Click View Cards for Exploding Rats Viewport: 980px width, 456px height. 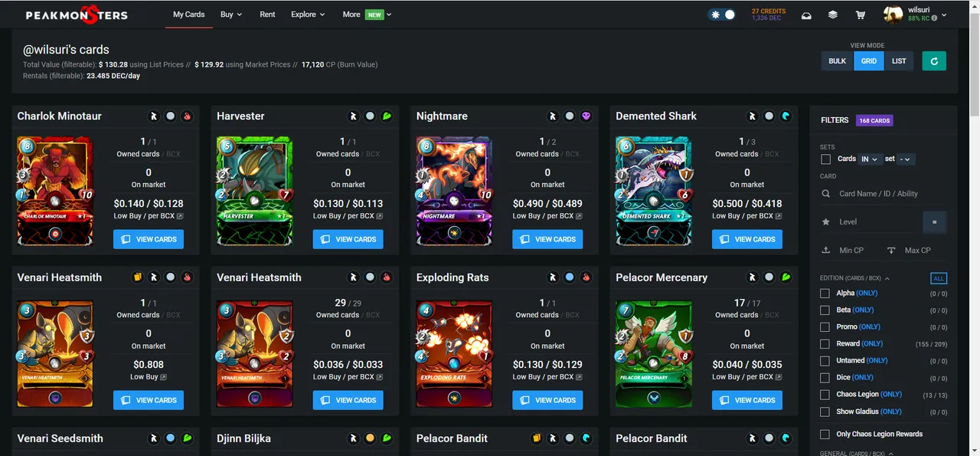[x=547, y=400]
